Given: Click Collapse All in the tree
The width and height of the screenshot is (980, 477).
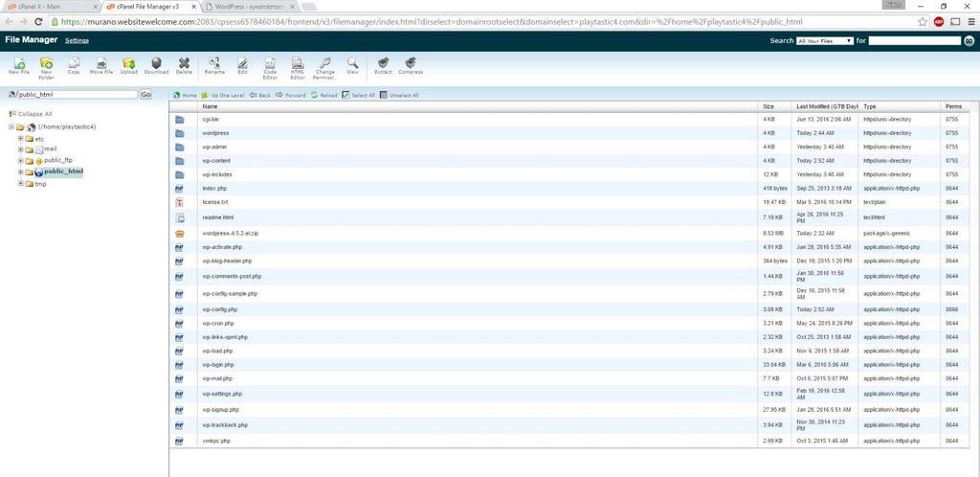Looking at the screenshot, I should pos(31,114).
